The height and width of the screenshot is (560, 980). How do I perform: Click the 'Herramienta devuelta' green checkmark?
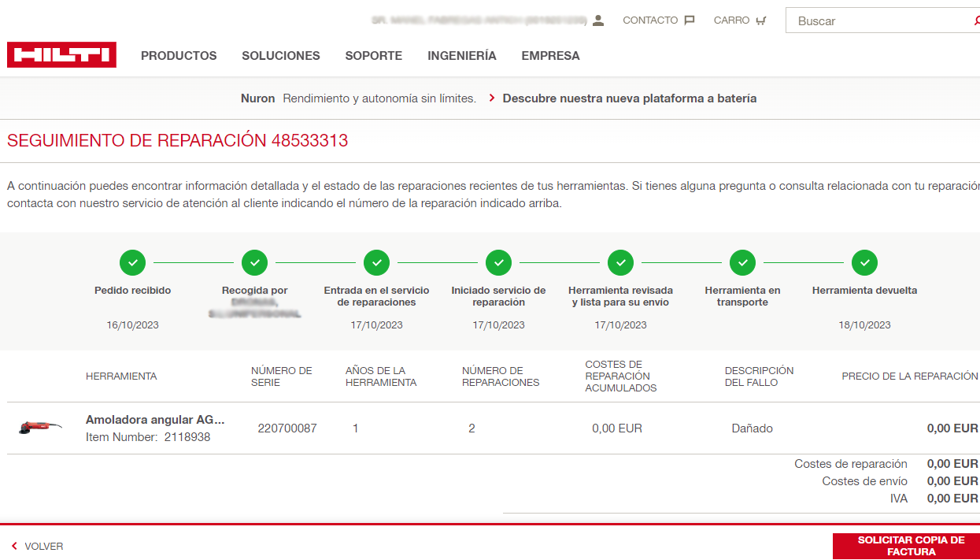click(864, 262)
